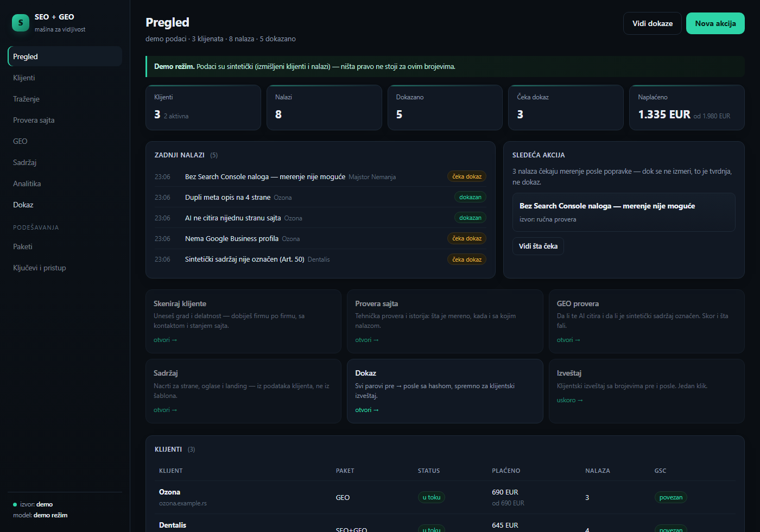This screenshot has width=760, height=532.
Task: Click the 'model: demo režim' status text
Action: point(40,515)
